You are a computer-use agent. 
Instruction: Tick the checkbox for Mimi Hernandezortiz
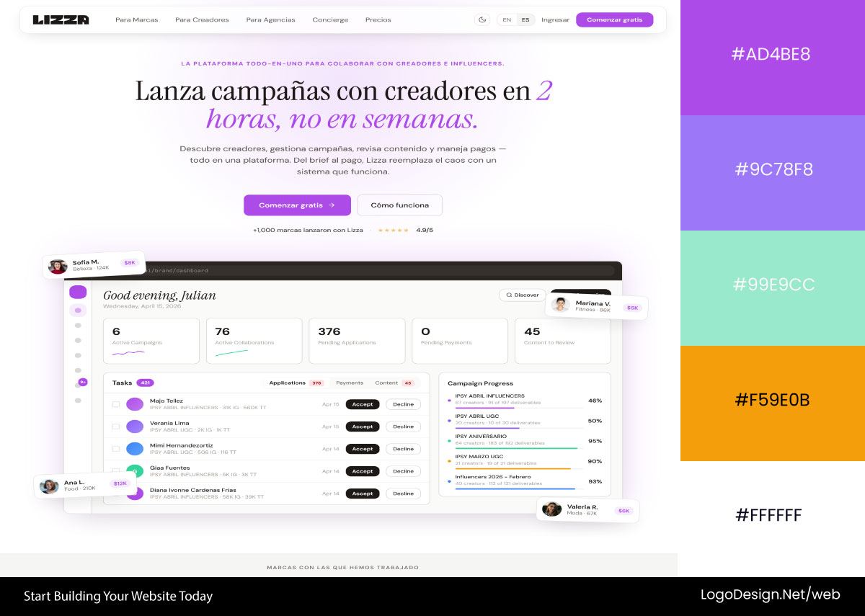coord(116,449)
